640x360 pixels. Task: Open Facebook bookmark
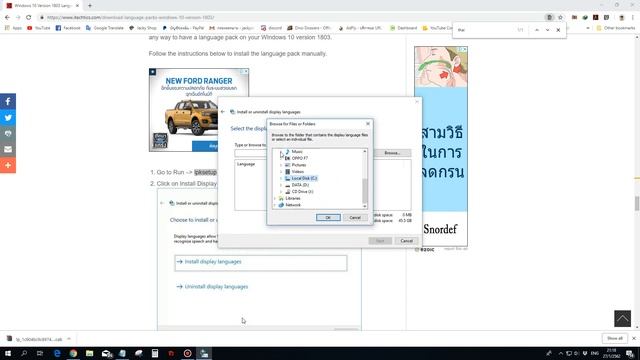(68, 28)
